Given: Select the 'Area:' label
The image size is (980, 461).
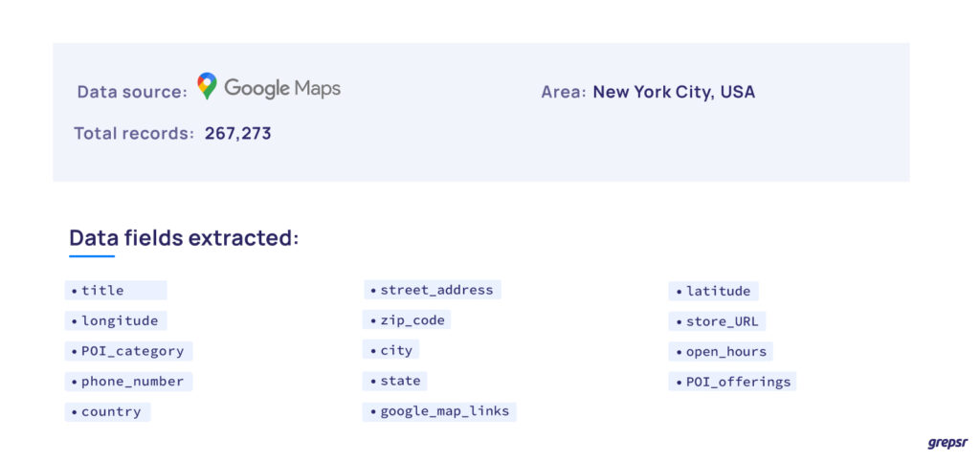Looking at the screenshot, I should click(564, 93).
